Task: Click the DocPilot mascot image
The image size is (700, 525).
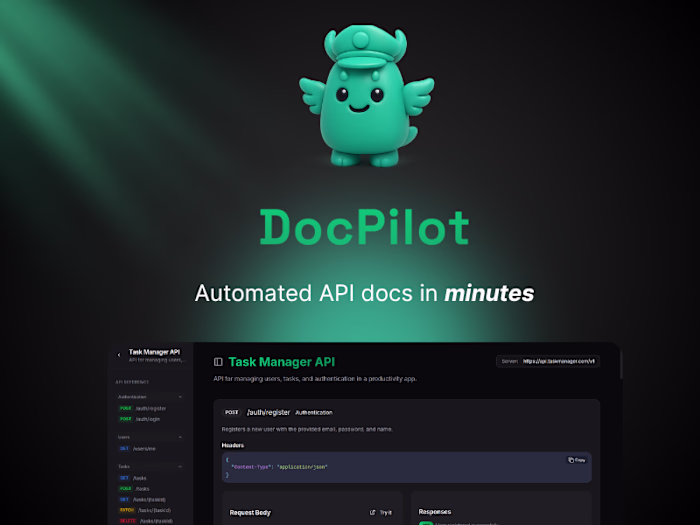Action: click(366, 96)
